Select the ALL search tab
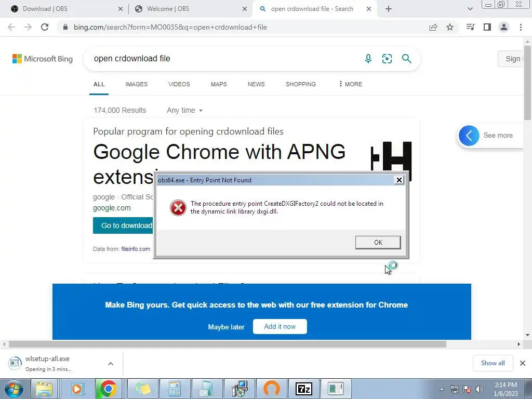This screenshot has height=399, width=532. pos(99,84)
